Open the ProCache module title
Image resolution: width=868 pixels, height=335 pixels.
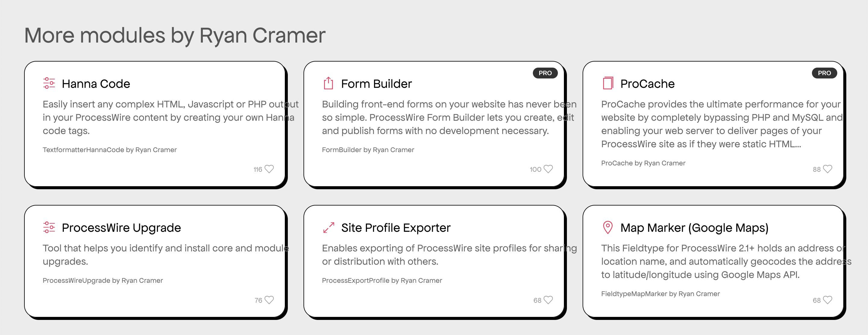point(647,84)
